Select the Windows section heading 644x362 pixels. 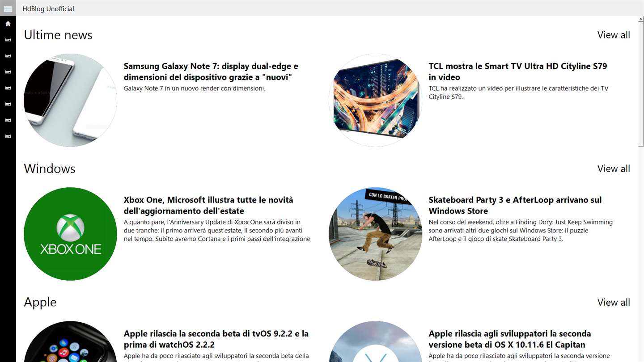(x=50, y=168)
